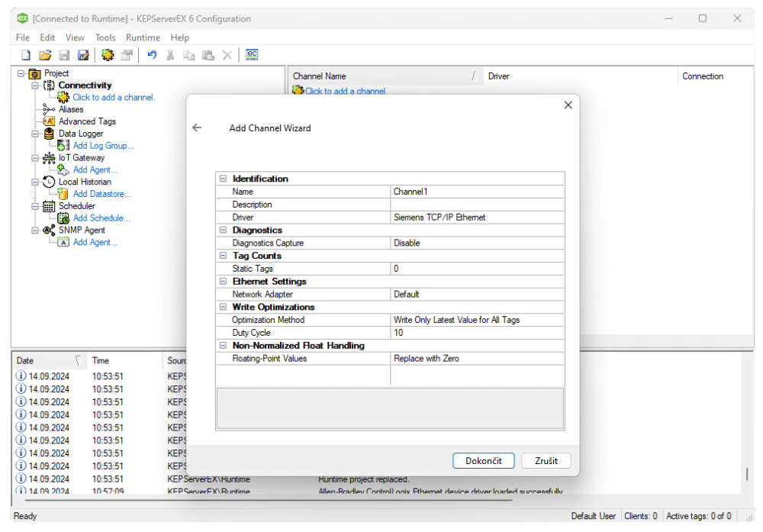This screenshot has width=763, height=532.
Task: Click the Dokončit button
Action: (484, 461)
